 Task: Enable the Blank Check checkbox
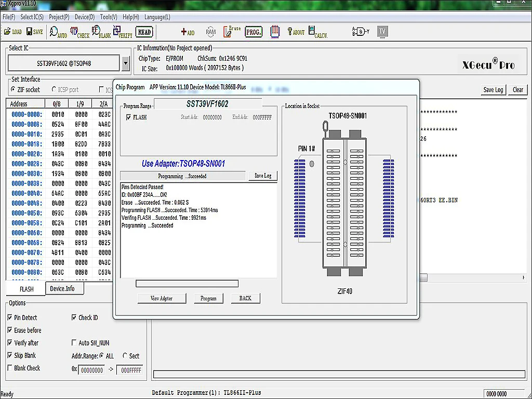10,368
